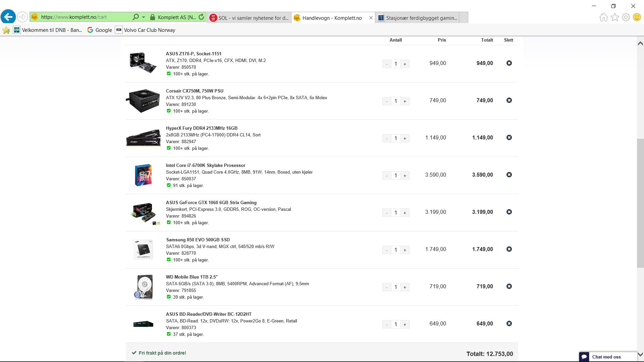The image size is (644, 362).
Task: Click HyperX Fury RAM thumbnail
Action: click(x=143, y=138)
